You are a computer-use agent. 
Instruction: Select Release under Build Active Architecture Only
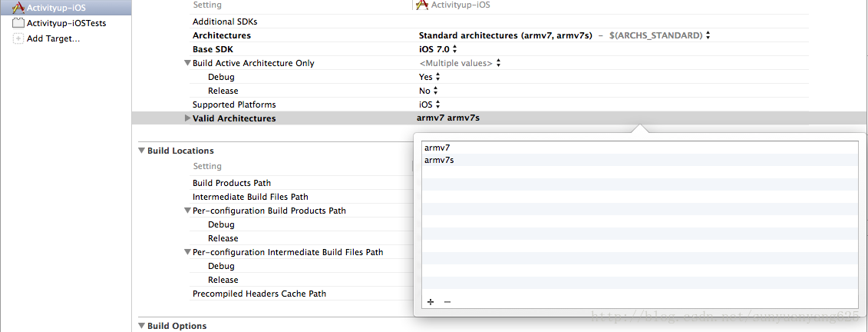(x=223, y=91)
